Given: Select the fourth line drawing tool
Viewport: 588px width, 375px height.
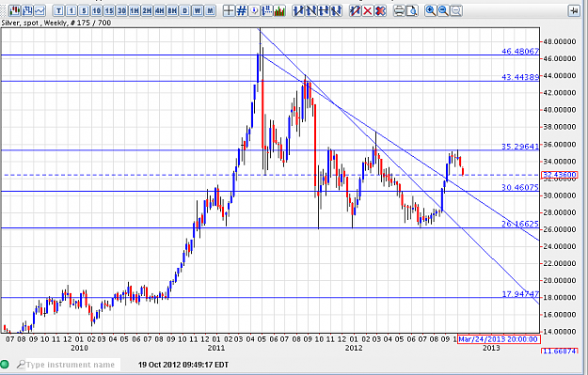Looking at the screenshot, I should 337,11.
